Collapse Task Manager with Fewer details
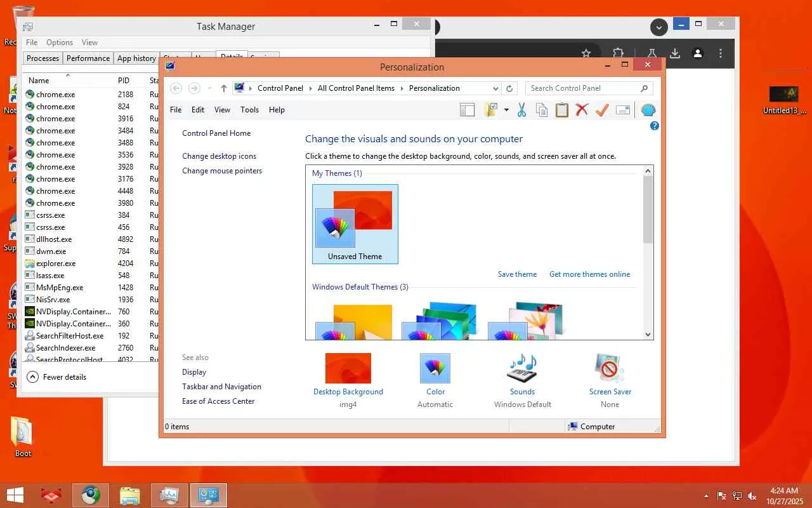The width and height of the screenshot is (812, 508). [x=57, y=377]
